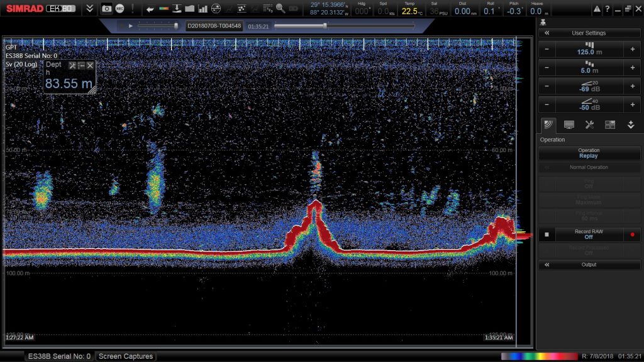Minimize the Depth info pane

[81, 65]
